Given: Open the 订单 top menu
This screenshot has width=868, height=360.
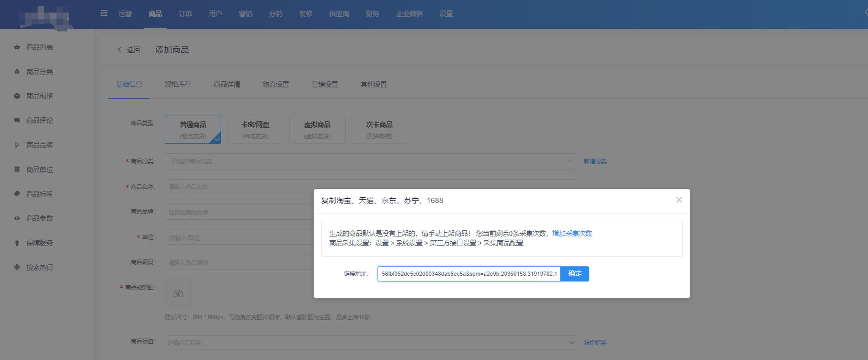Looking at the screenshot, I should point(186,14).
